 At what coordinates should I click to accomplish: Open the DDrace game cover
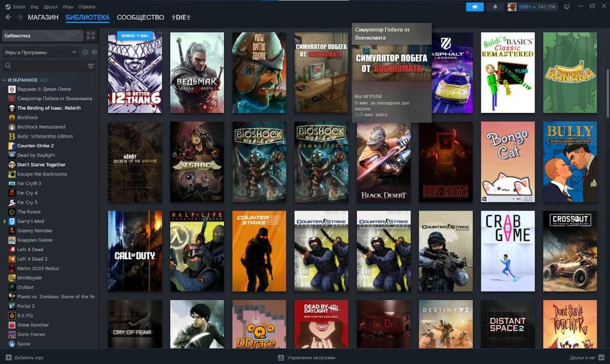point(259,324)
